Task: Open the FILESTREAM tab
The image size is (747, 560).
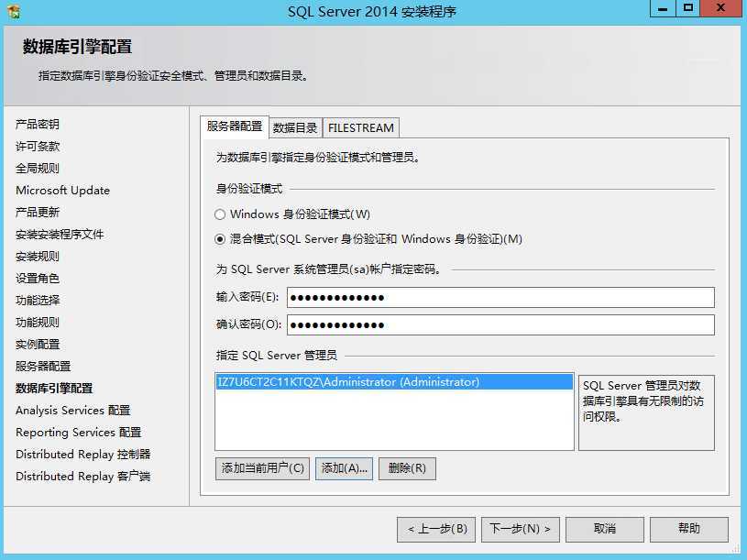Action: coord(360,127)
